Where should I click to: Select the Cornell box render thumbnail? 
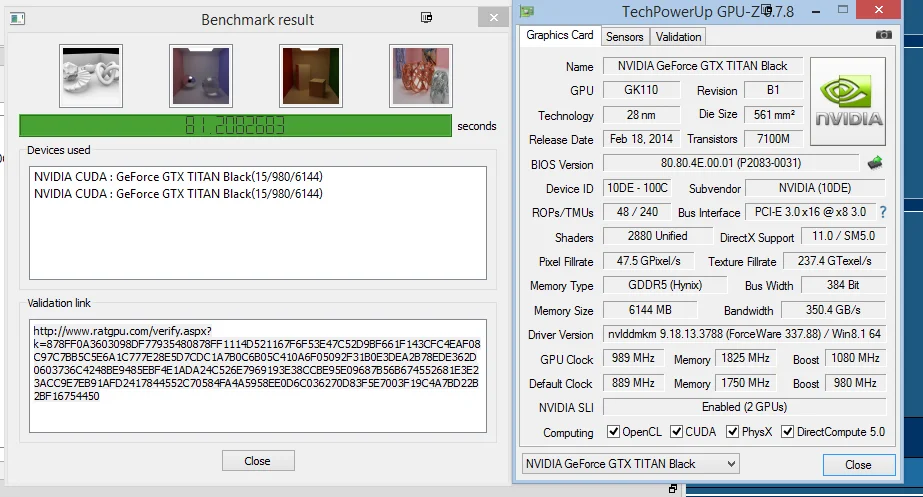[311, 76]
